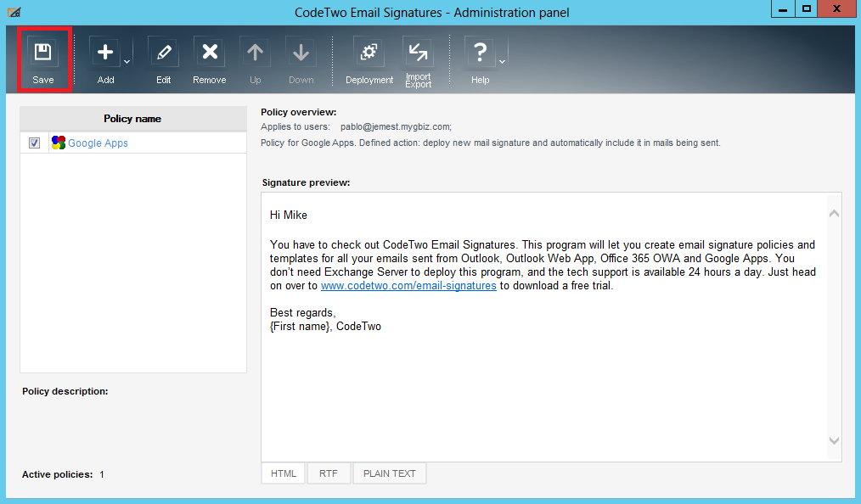Select the Google Apps policy row
The height and width of the screenshot is (504, 861).
point(132,143)
